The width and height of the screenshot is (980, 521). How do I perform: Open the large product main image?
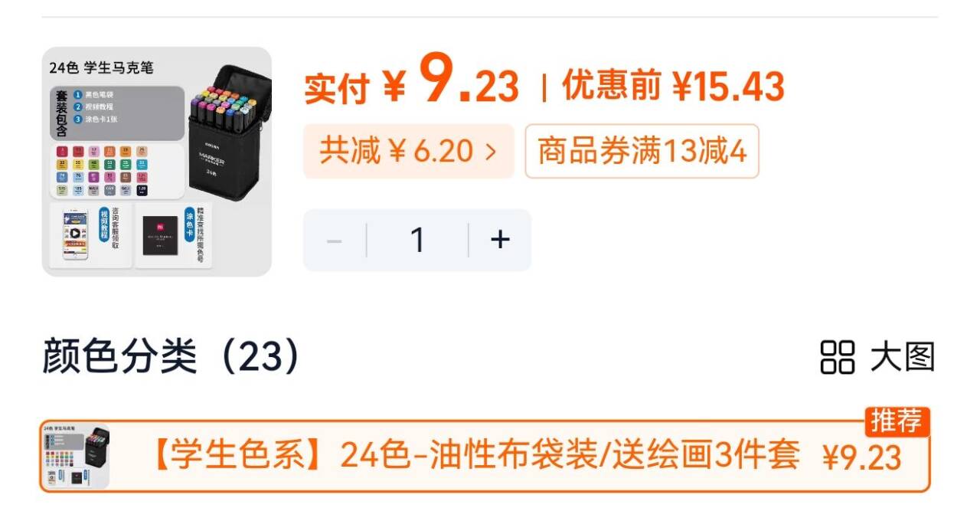(x=156, y=162)
